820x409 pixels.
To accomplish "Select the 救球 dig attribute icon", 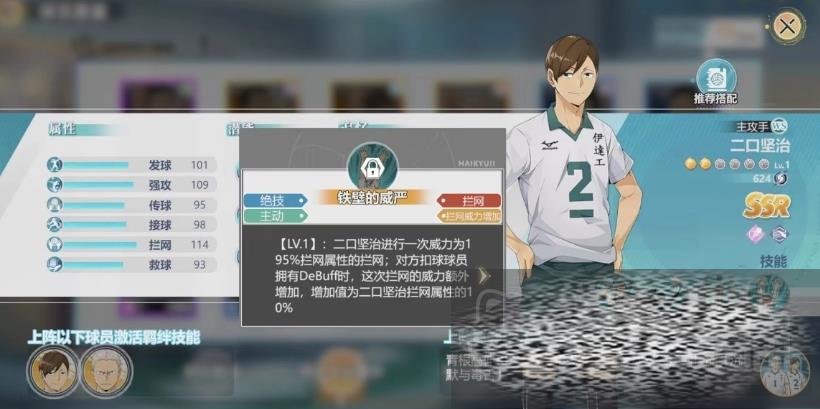I will tap(54, 264).
